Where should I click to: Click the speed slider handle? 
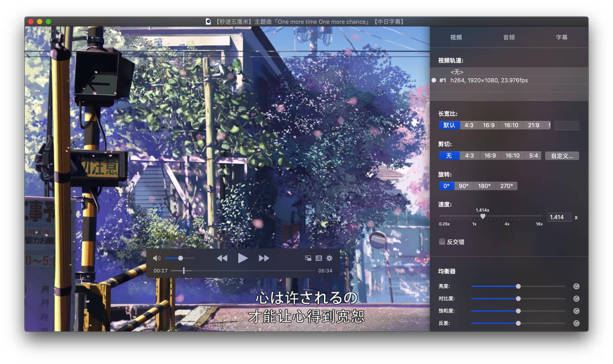click(x=483, y=216)
